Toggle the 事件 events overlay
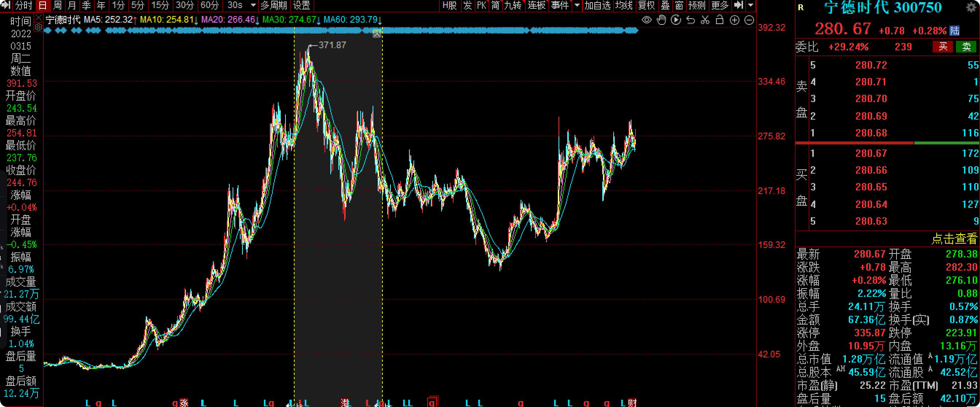 [560, 5]
